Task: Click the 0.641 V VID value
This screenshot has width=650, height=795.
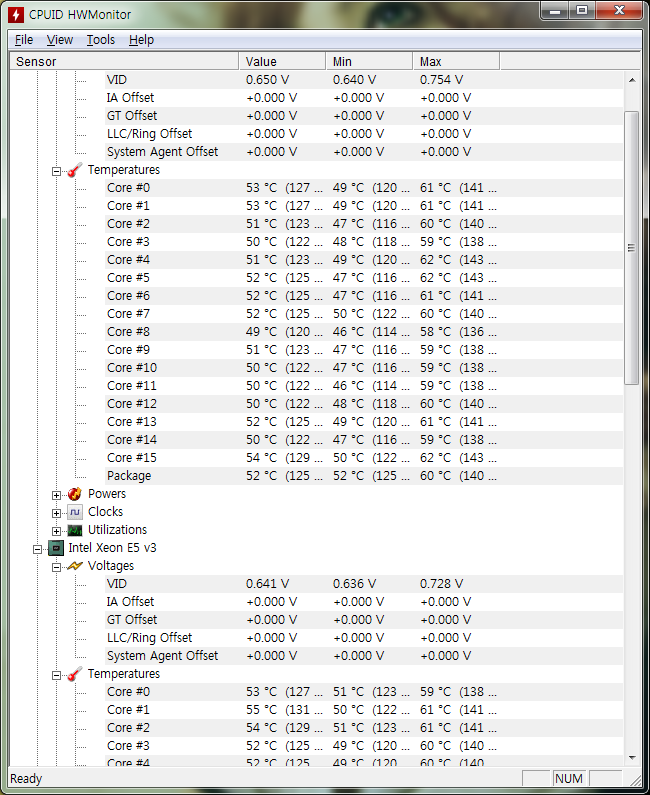Action: tap(267, 584)
